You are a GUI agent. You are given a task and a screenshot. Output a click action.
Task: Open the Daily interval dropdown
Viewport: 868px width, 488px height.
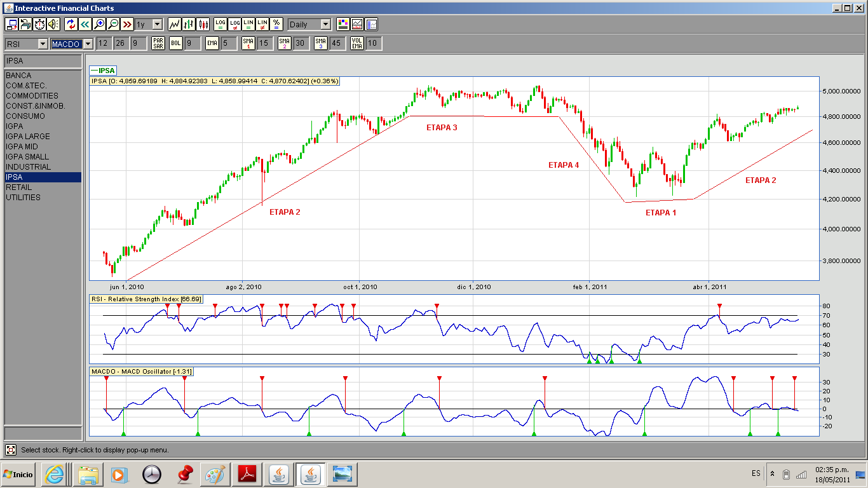pos(309,24)
